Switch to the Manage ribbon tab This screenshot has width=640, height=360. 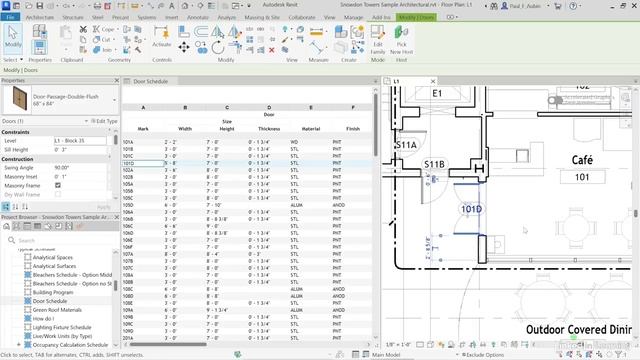353,18
